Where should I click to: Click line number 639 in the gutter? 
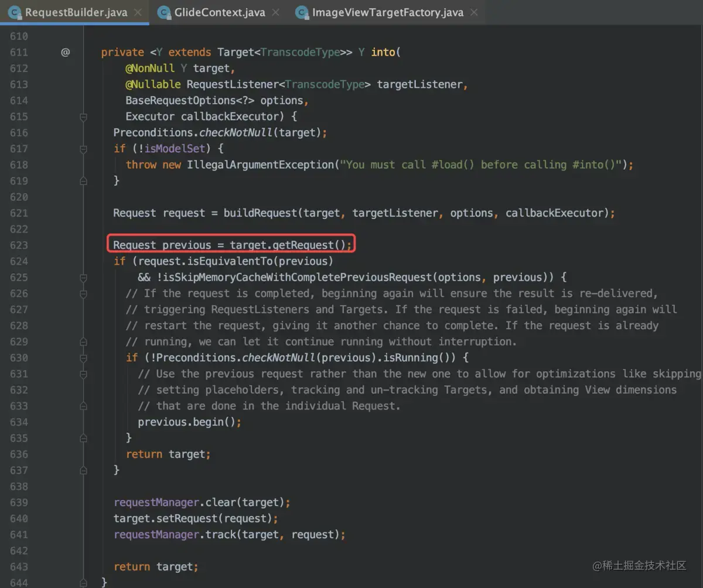pos(19,502)
